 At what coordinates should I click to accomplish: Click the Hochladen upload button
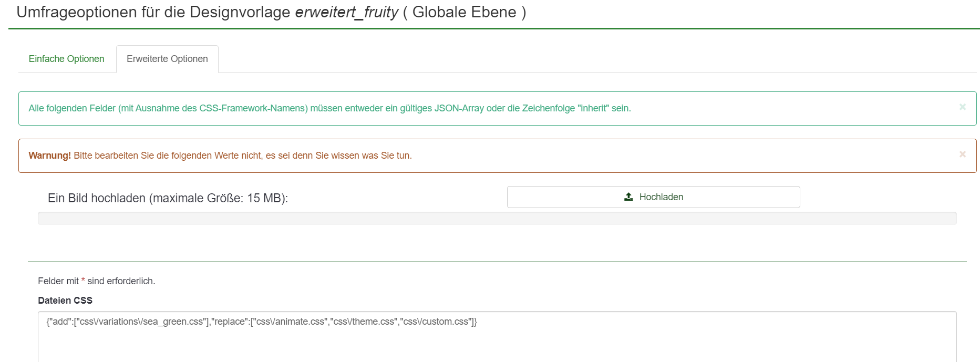coord(653,197)
